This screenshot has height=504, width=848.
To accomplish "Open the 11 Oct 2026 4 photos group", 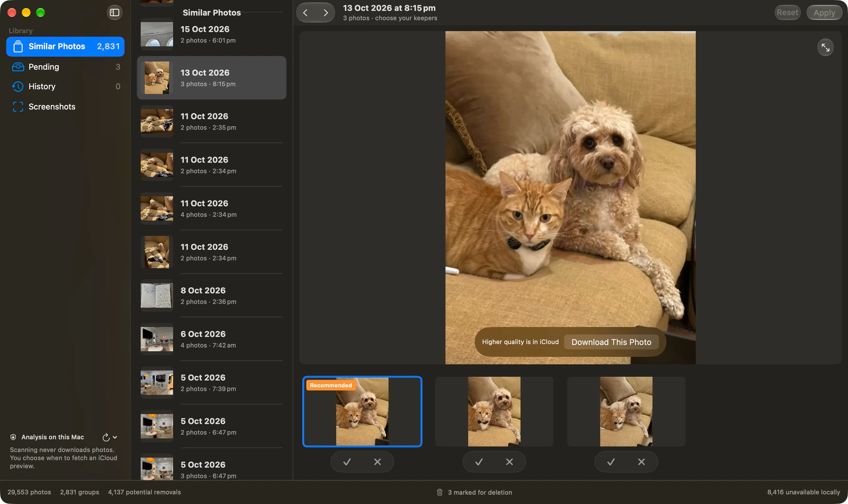I will (211, 208).
